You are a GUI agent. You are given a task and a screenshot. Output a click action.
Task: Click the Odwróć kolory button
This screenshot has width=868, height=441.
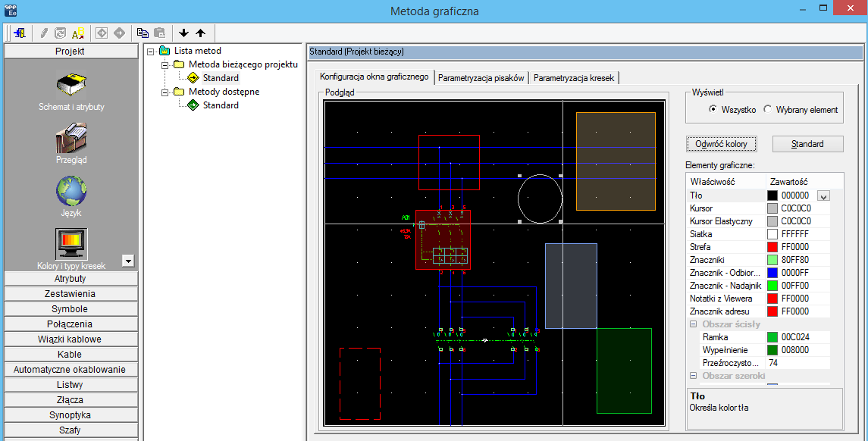click(721, 144)
